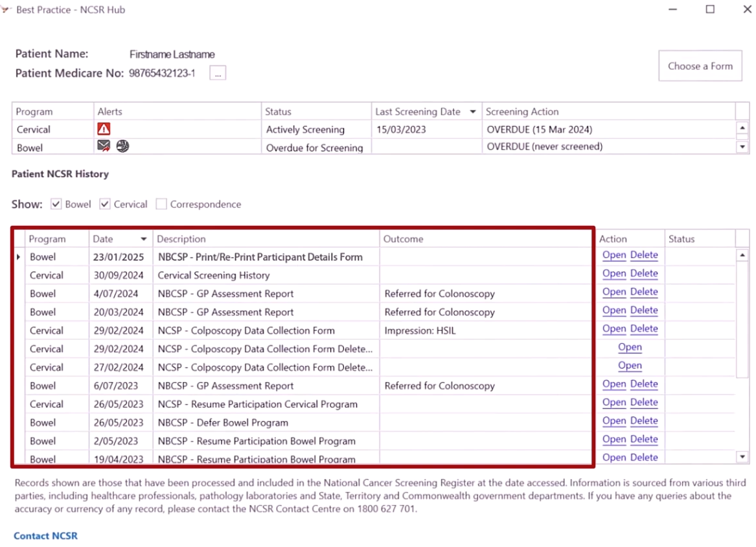Click the mail alert icon in Bowel row

pos(104,146)
